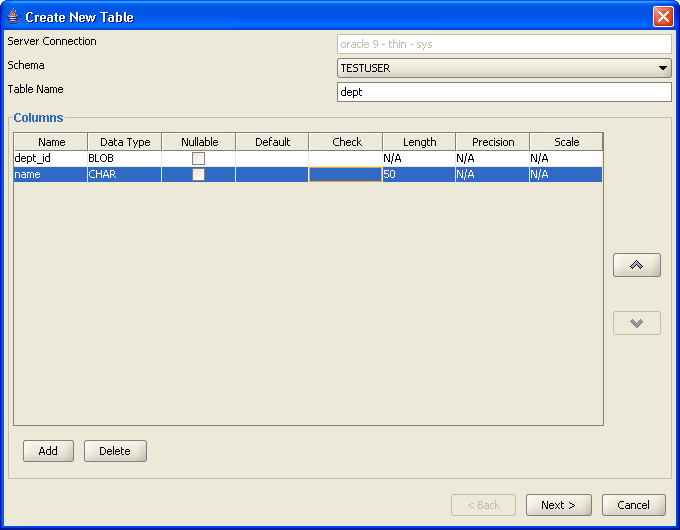680x530 pixels.
Task: Toggle Nullable checkbox for name row
Action: [x=199, y=174]
